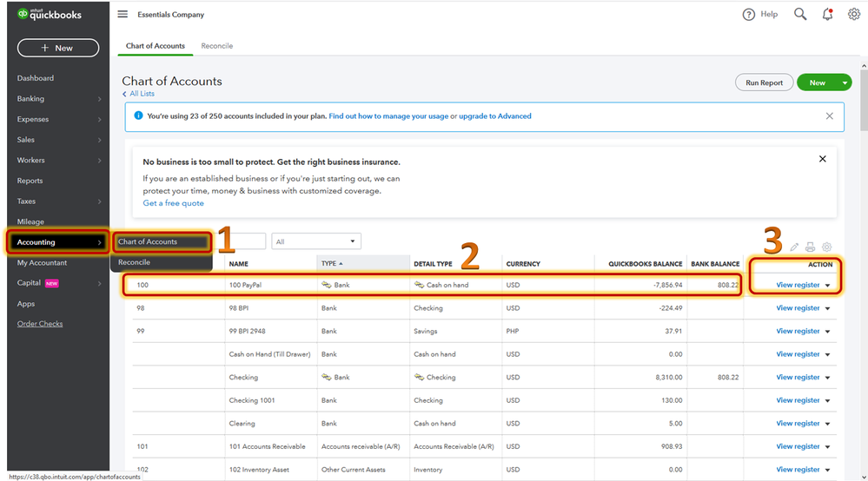Viewport: 868px width, 481px height.
Task: Click 'upgrade to Advanced' link
Action: pos(495,116)
